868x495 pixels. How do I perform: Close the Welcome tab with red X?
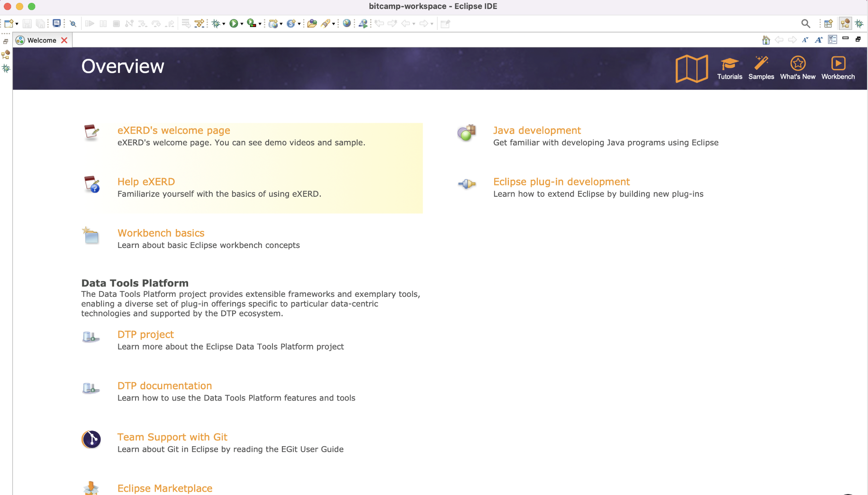pos(64,40)
